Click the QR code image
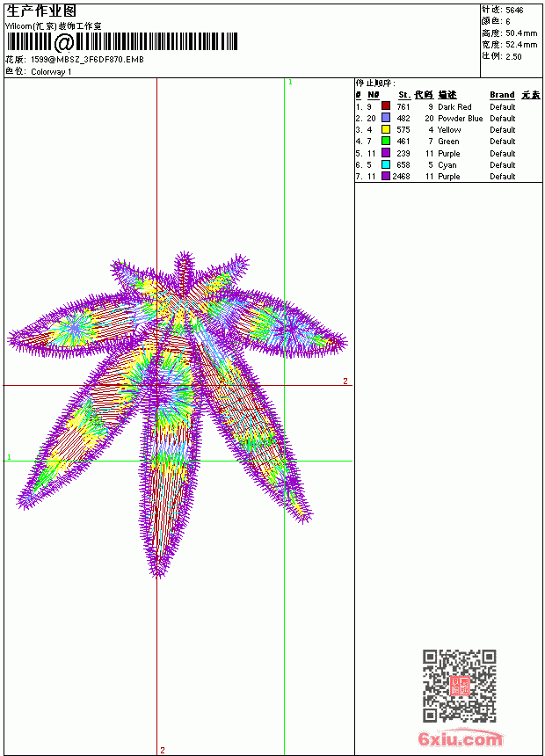 459,686
